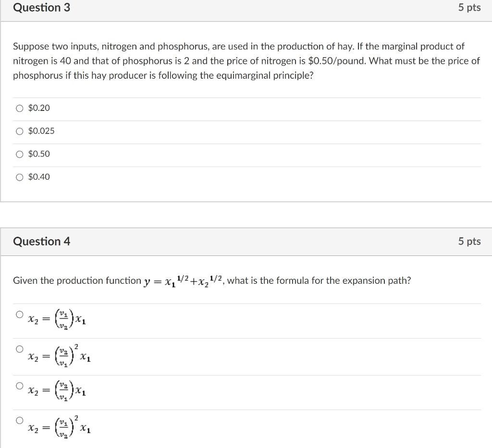Select the $0.20 radio button
The width and height of the screenshot is (492, 448).
[19, 108]
